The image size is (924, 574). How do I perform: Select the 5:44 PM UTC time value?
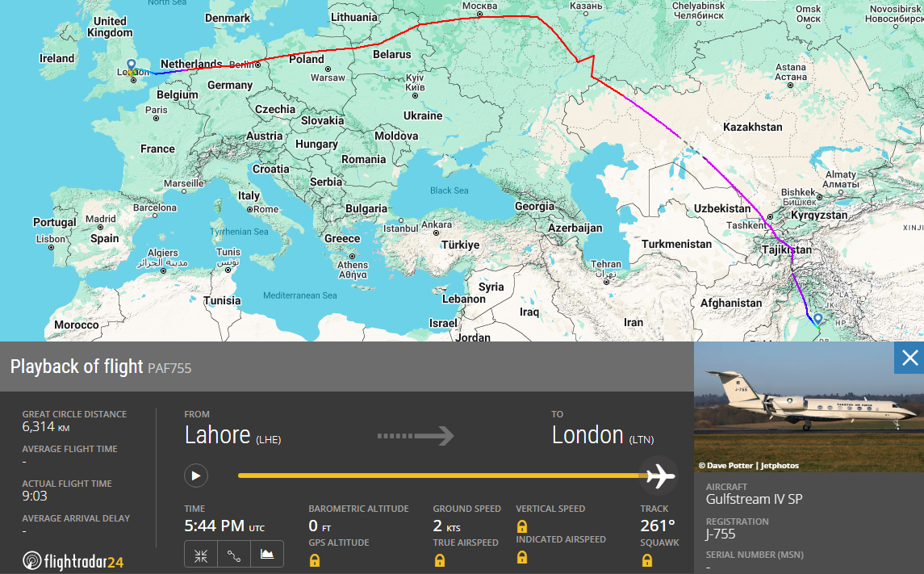224,526
